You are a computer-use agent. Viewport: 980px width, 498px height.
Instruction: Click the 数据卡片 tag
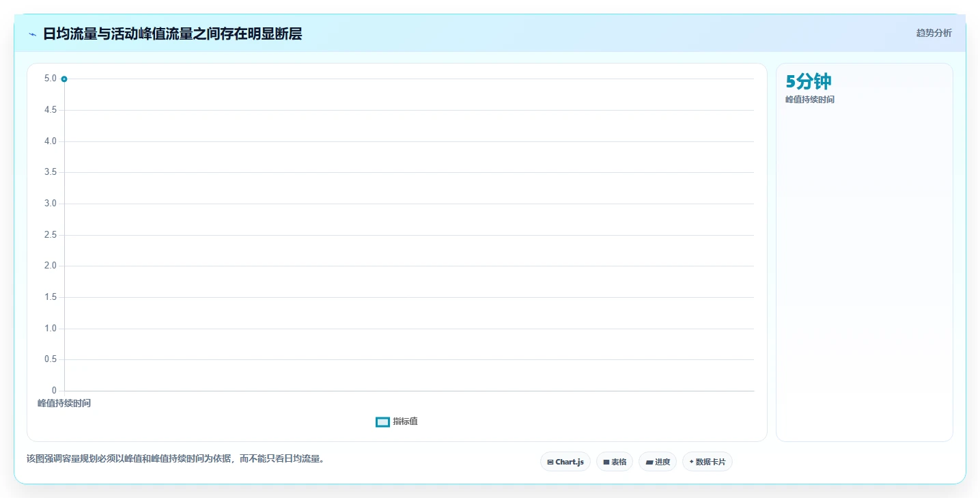(x=707, y=462)
